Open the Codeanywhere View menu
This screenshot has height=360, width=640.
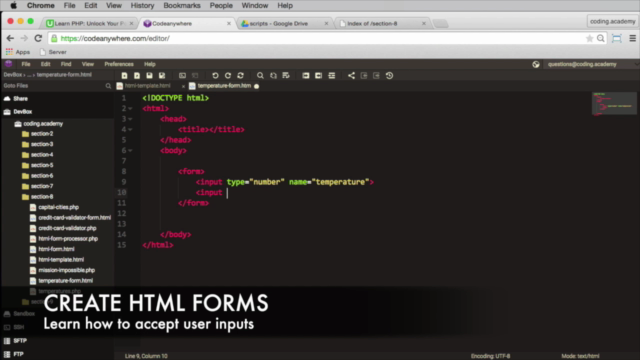(x=88, y=64)
